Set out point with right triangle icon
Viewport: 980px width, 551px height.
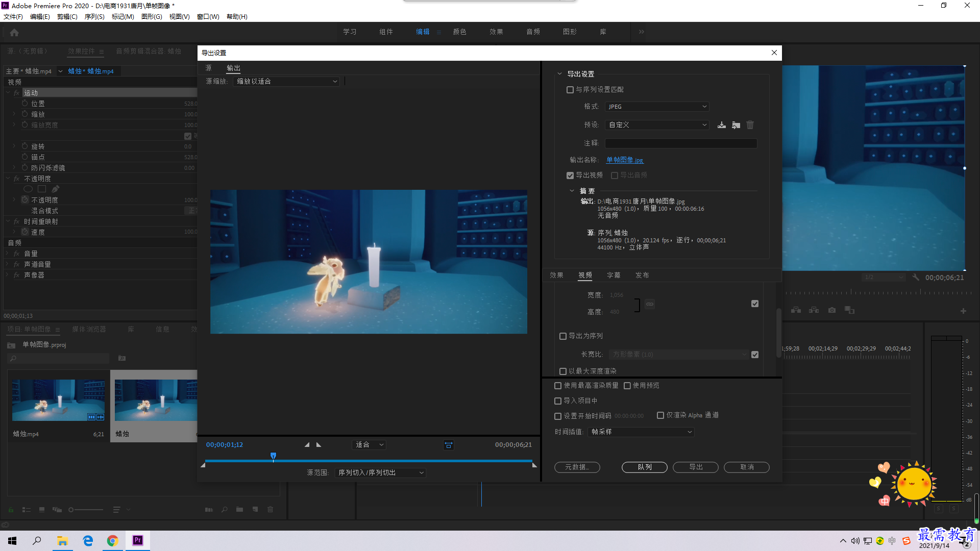coord(319,445)
